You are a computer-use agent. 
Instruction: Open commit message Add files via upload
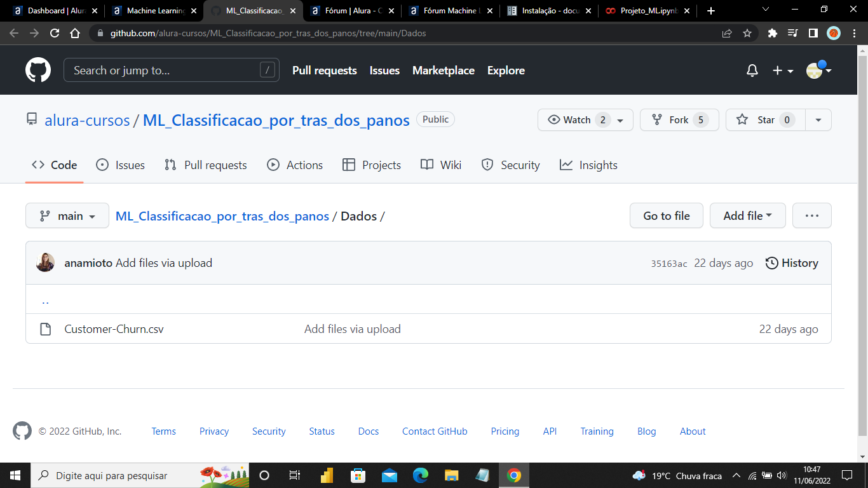[x=164, y=263]
